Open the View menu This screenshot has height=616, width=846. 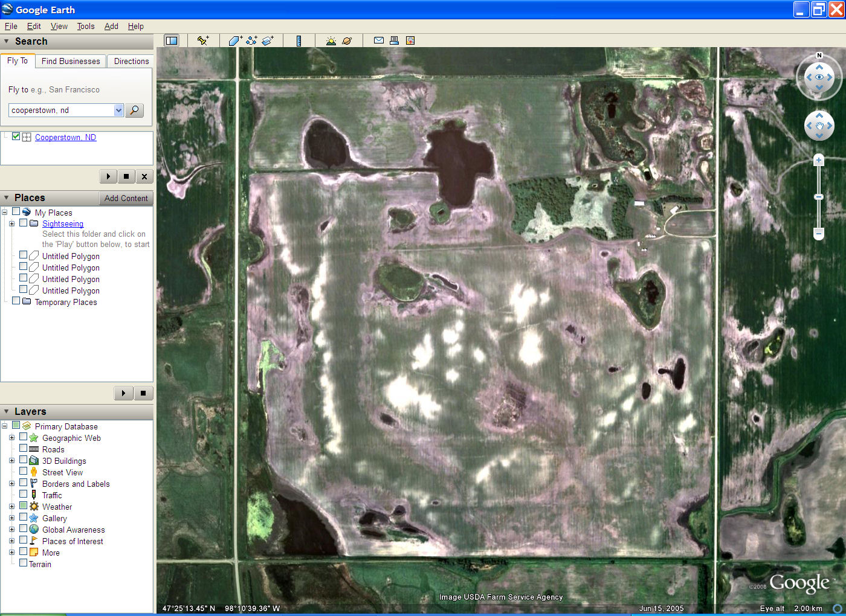[x=59, y=26]
